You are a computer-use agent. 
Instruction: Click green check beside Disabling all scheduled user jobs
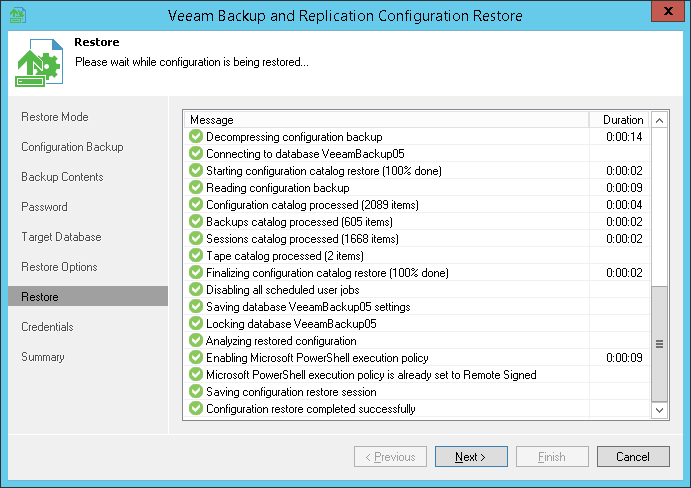coord(196,290)
